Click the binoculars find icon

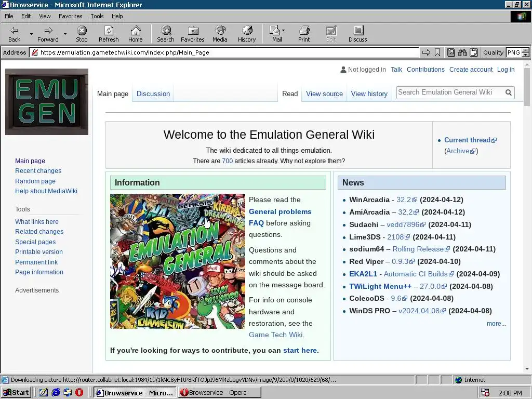[x=462, y=52]
